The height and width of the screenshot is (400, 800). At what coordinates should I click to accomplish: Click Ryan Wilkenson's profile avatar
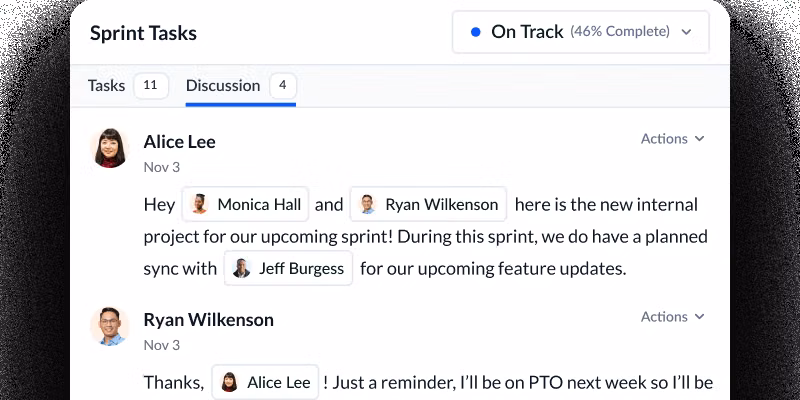point(110,326)
